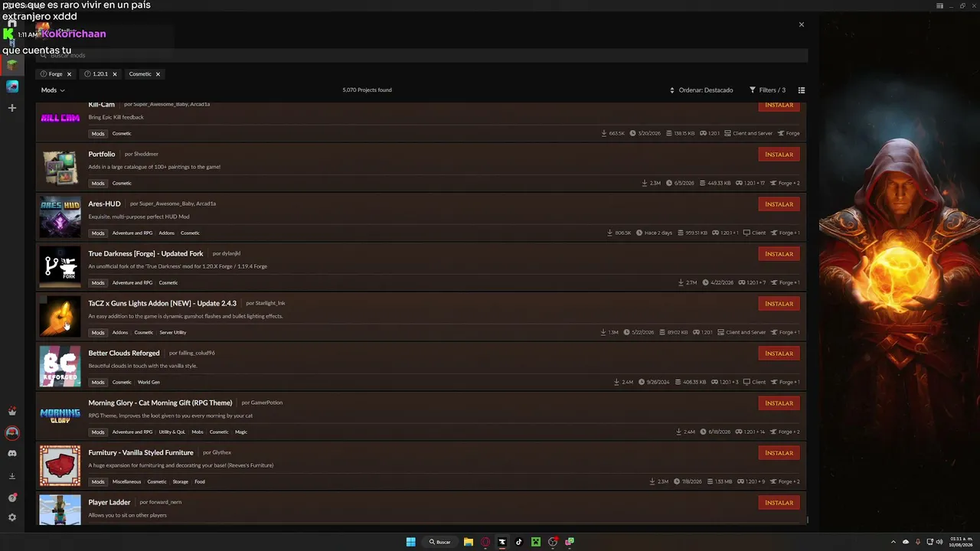Show hidden system tray icons
Image resolution: width=980 pixels, height=551 pixels.
pyautogui.click(x=893, y=542)
